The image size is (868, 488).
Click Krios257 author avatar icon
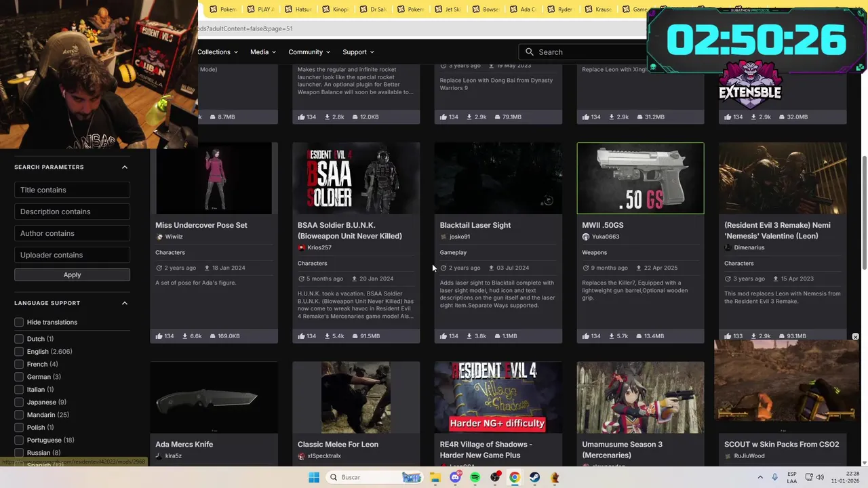(x=301, y=247)
